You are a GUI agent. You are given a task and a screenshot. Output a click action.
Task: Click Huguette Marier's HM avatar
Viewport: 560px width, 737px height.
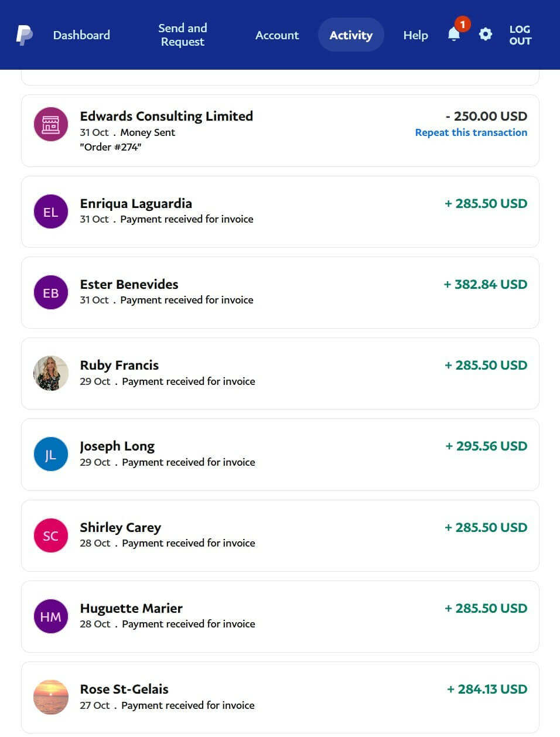click(x=51, y=616)
